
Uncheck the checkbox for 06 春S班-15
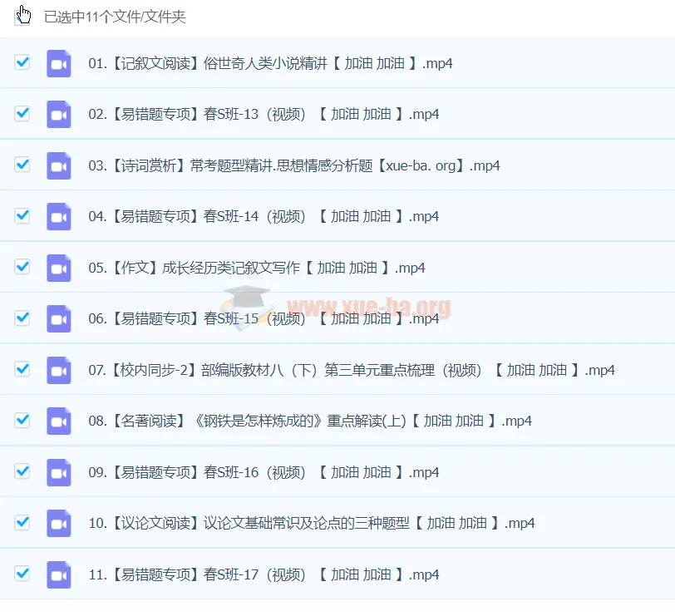(x=22, y=318)
